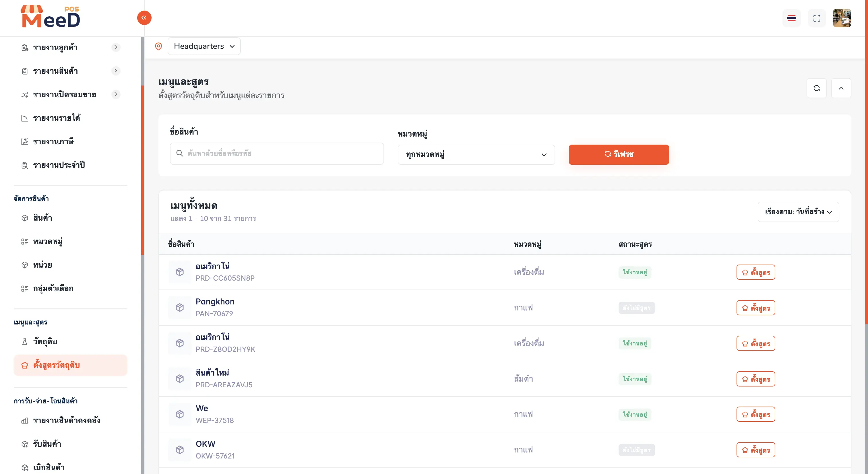Viewport: 868px width, 474px height.
Task: Click the location pin icon
Action: point(158,46)
